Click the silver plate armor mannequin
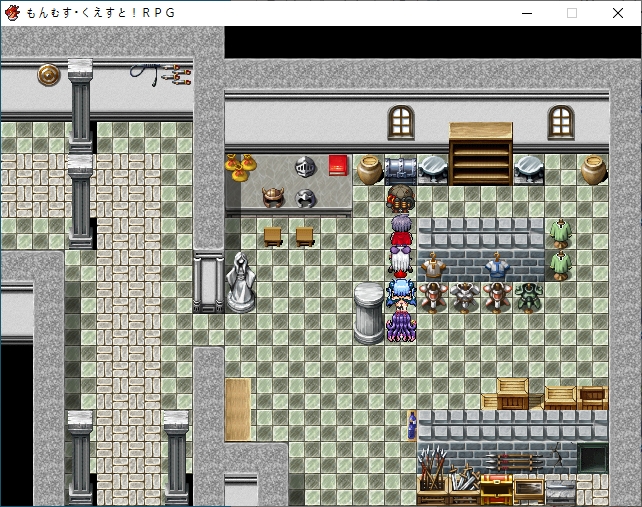 pos(465,297)
